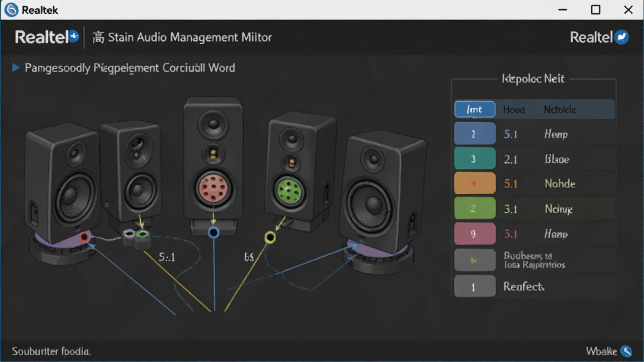The height and width of the screenshot is (362, 644).
Task: Select the Hemp row with blue 5.1
Action: (535, 134)
